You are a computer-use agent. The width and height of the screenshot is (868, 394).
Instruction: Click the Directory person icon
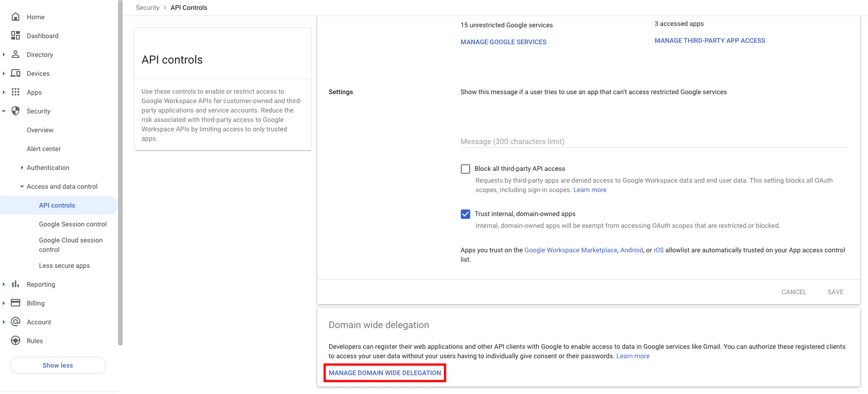(x=16, y=55)
